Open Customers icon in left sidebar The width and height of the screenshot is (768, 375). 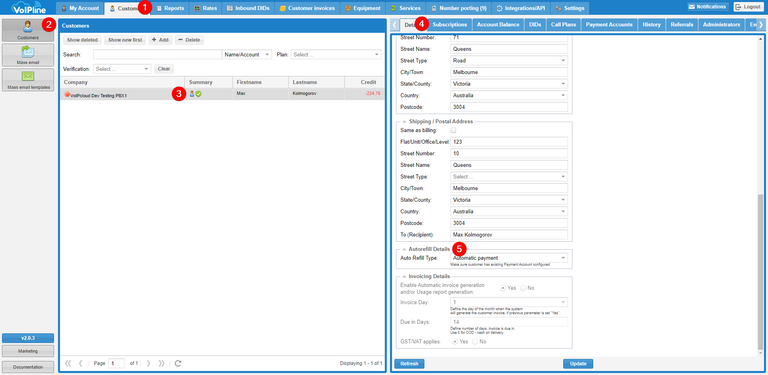[x=28, y=30]
